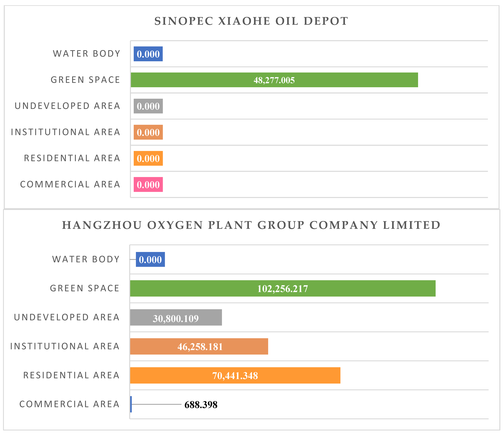Select blue 0.000 Water Body label in Hangzhou chart
The width and height of the screenshot is (504, 434).
150,259
